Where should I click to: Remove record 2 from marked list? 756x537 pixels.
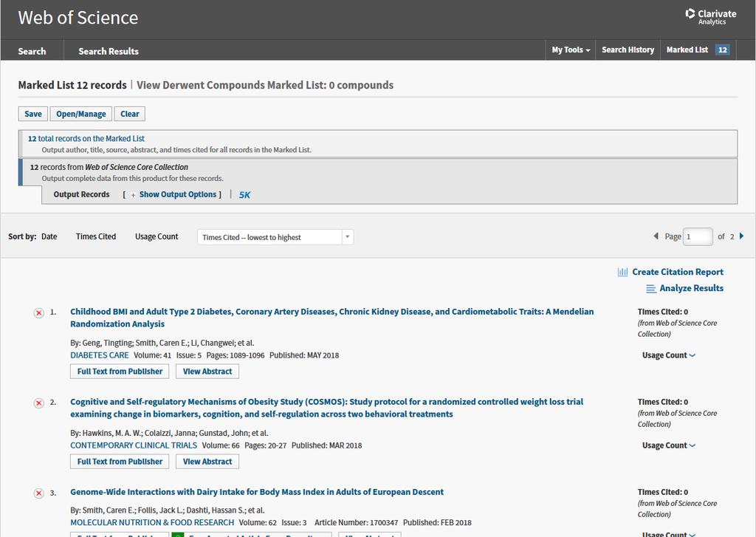(39, 403)
